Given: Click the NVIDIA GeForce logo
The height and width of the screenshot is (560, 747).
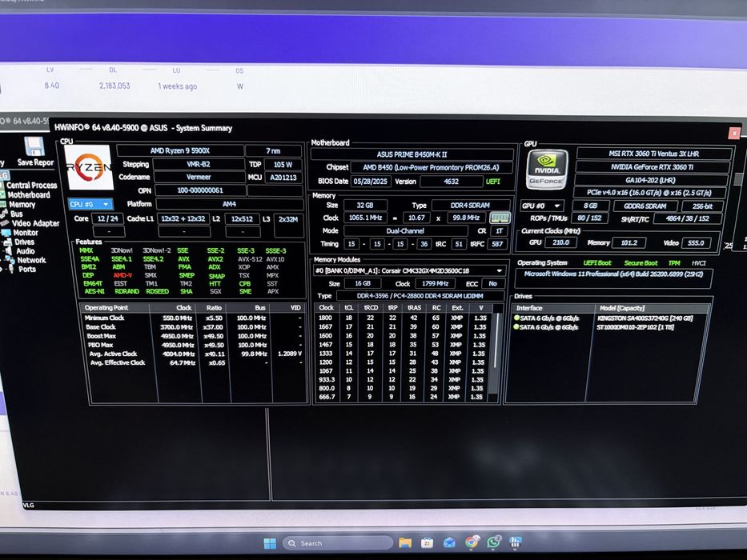Looking at the screenshot, I should [547, 170].
